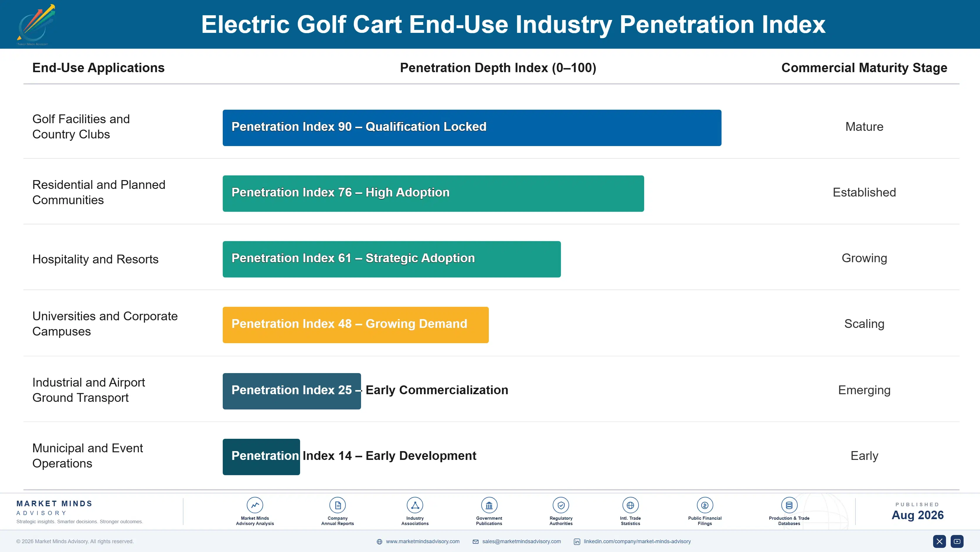Screen dimensions: 980x552
Task: Open www.marketmindsadvisory.com link
Action: pos(423,541)
